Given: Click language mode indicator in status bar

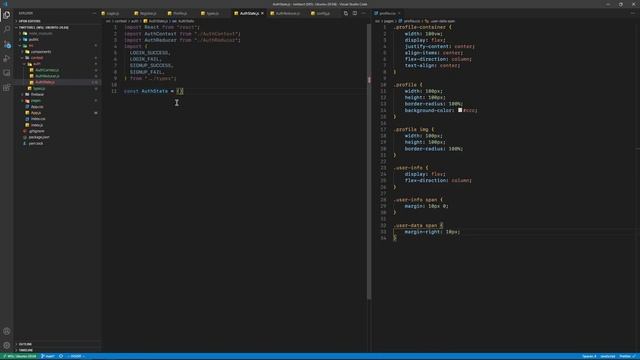Looking at the screenshot, I should tap(608, 356).
